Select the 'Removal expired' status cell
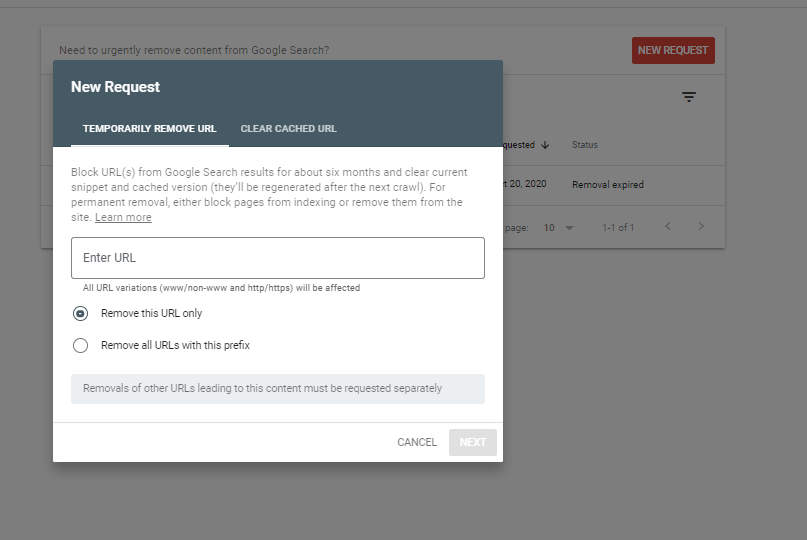 [x=607, y=185]
